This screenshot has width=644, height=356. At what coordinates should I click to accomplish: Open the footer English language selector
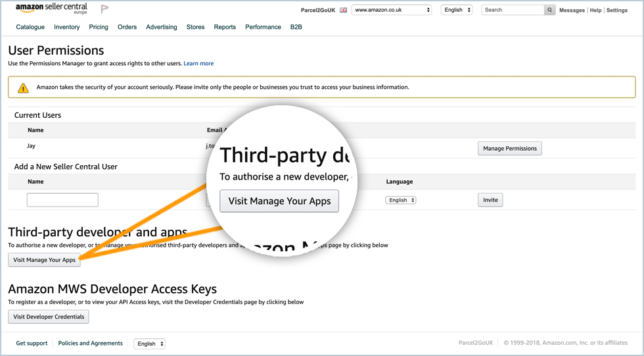point(149,343)
